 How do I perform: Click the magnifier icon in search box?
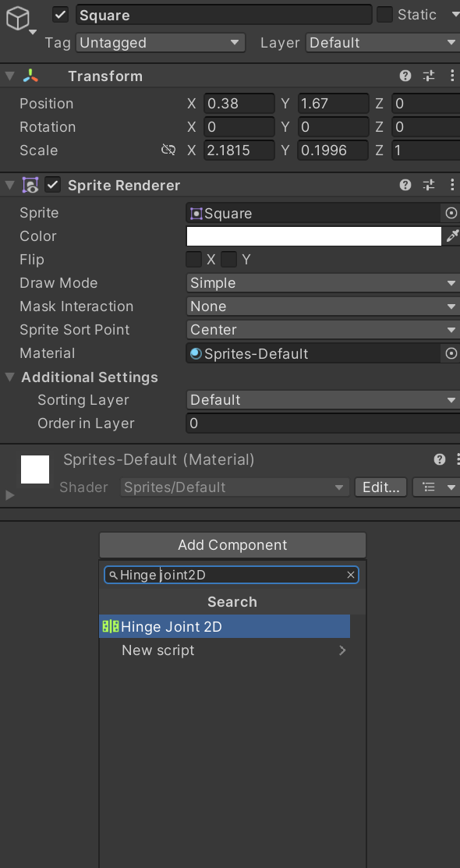click(114, 576)
